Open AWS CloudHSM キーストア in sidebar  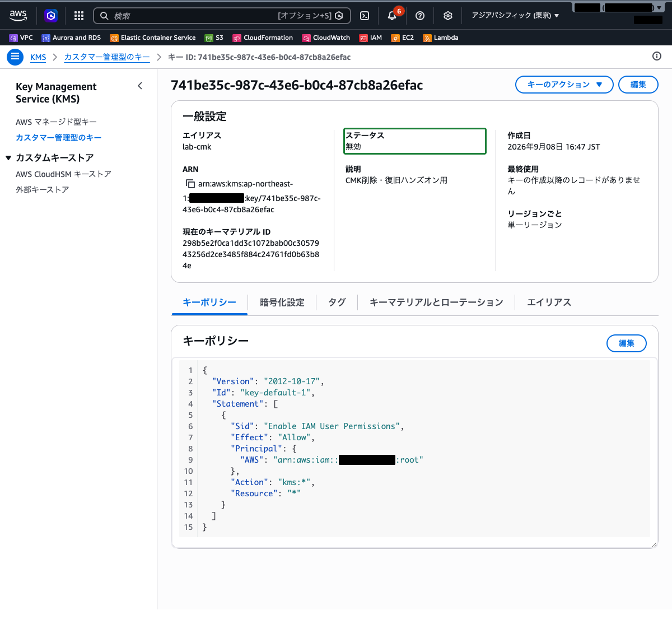coord(64,174)
